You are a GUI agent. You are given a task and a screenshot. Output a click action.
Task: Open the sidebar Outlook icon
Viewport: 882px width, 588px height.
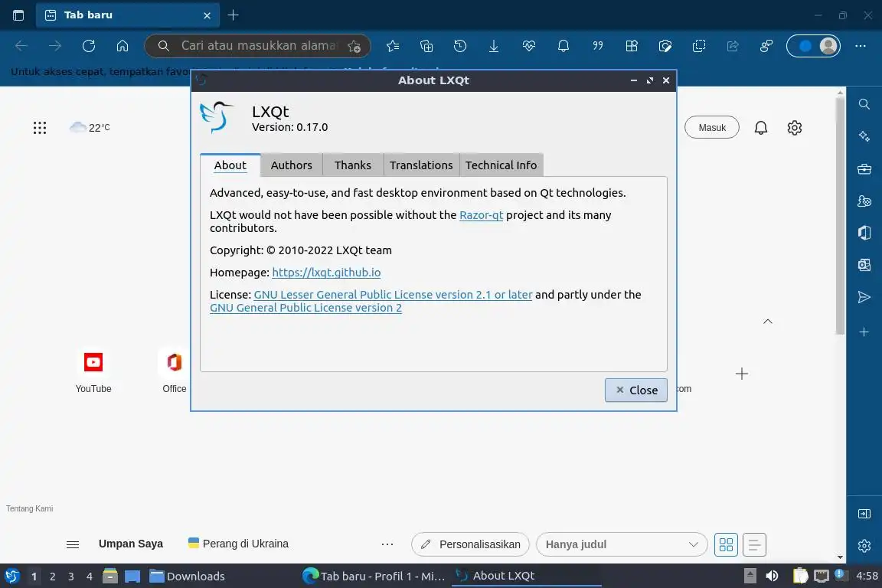point(864,265)
